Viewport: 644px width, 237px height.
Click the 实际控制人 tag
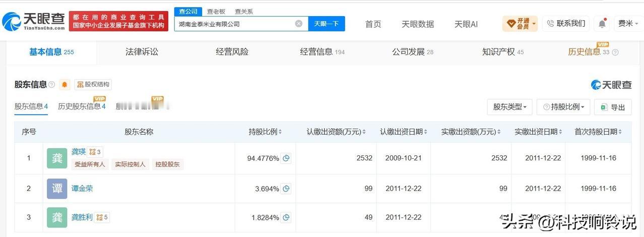[x=130, y=164]
